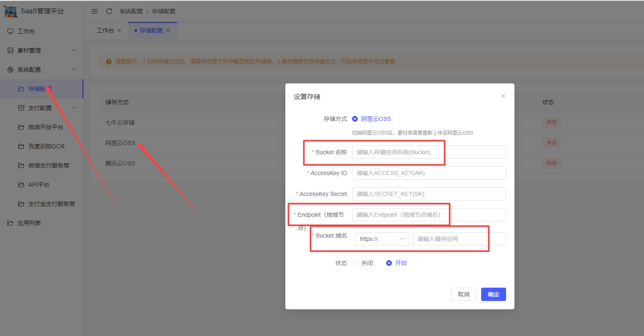The width and height of the screenshot is (644, 336).
Task: Click the AccessKey Secret input field
Action: [429, 194]
